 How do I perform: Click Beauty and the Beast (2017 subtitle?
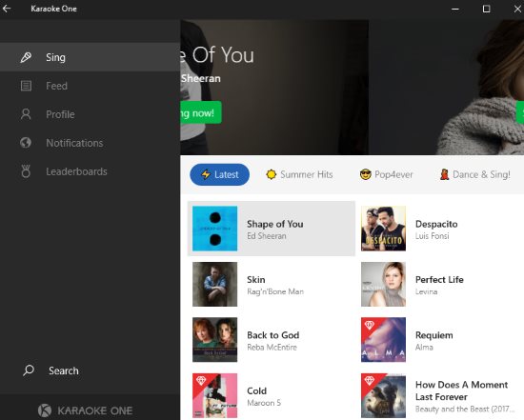pyautogui.click(x=465, y=409)
